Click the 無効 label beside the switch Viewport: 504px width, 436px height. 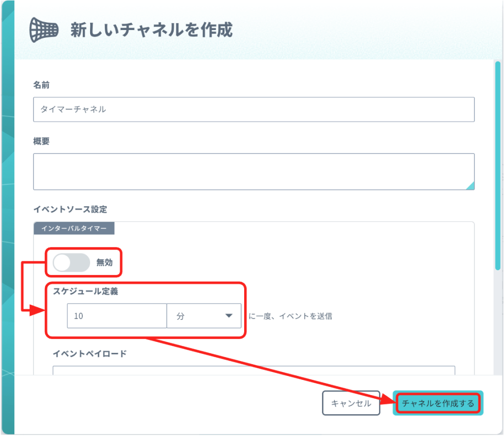click(x=104, y=263)
